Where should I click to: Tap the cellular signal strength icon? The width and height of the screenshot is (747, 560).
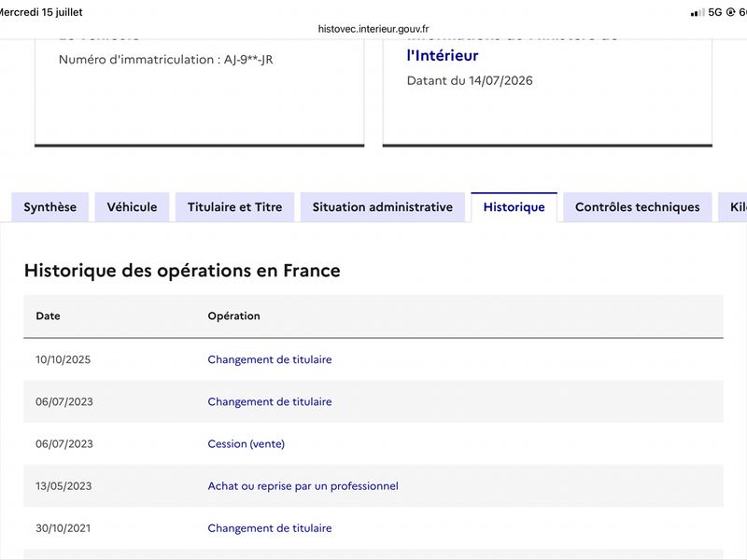point(698,12)
